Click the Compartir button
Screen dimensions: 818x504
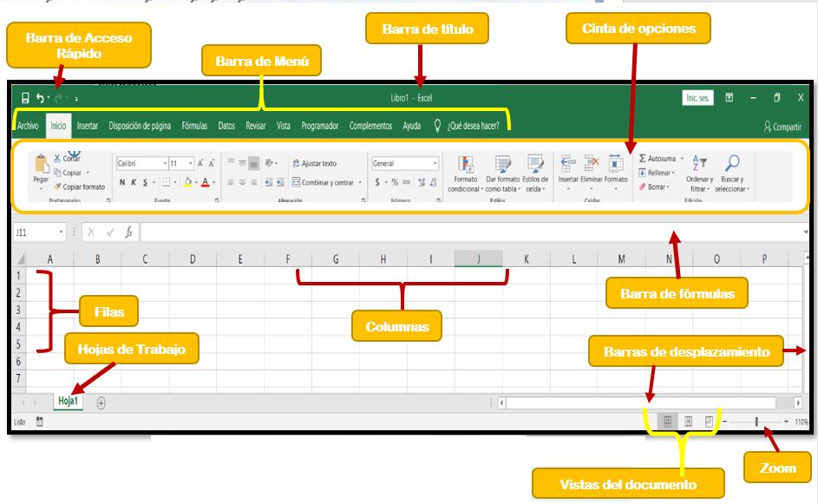tap(782, 127)
